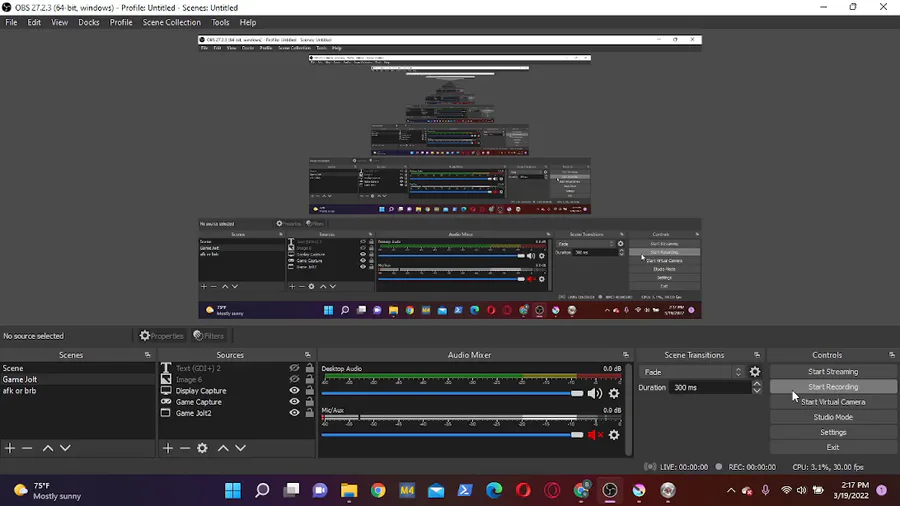This screenshot has height=506, width=900.
Task: Click Start Virtual Camera button
Action: click(x=833, y=402)
